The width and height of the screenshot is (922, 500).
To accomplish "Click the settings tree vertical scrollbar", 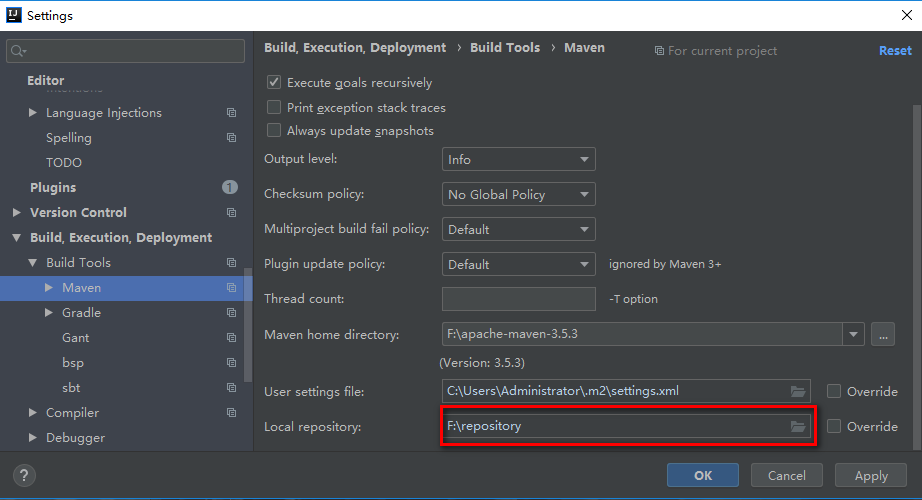I will 248,320.
